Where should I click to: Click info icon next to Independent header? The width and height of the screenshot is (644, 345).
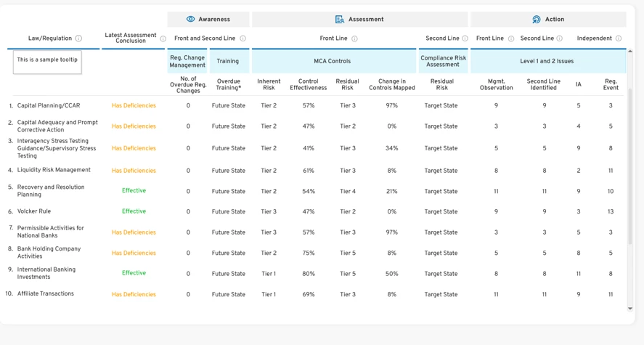pos(619,38)
